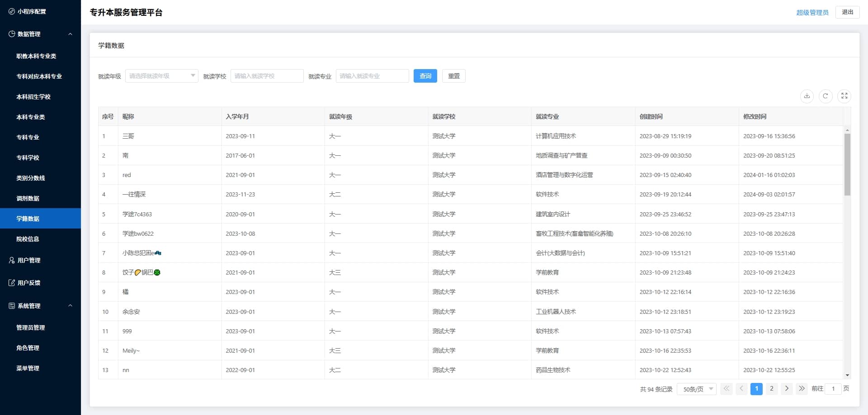Viewport: 868px width, 415px height.
Task: Collapse the 系统管理 menu chevron
Action: click(x=70, y=306)
